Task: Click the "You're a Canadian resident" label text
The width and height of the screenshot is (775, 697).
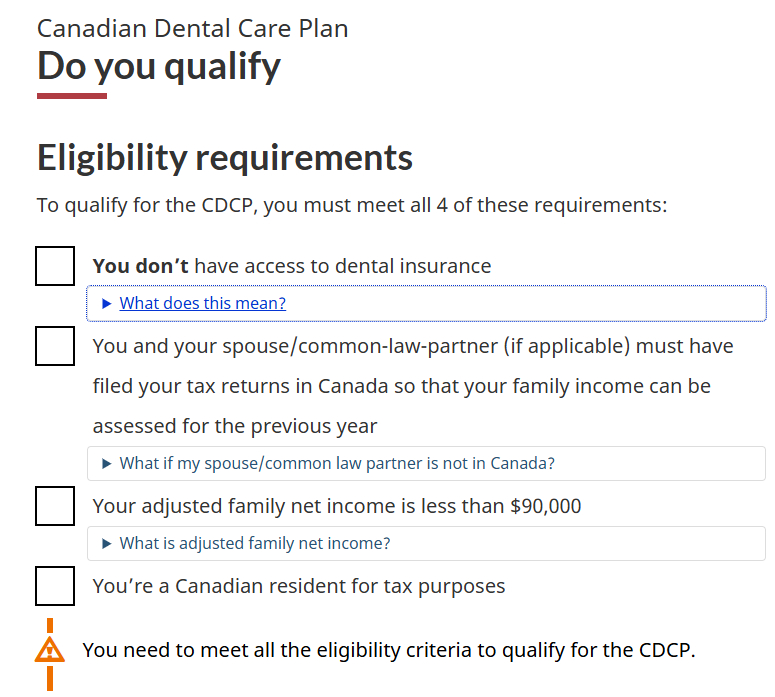Action: click(x=299, y=586)
